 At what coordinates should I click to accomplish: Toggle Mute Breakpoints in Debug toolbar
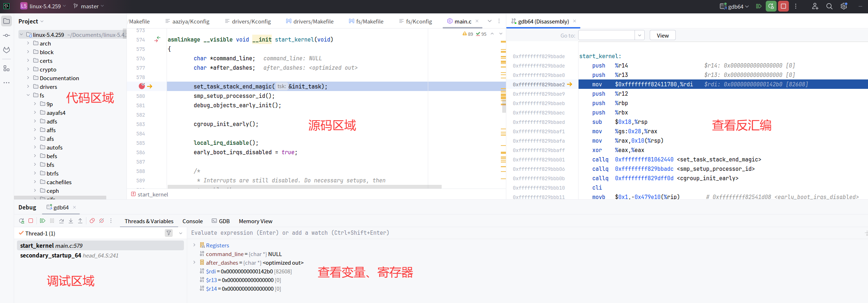[x=102, y=221]
